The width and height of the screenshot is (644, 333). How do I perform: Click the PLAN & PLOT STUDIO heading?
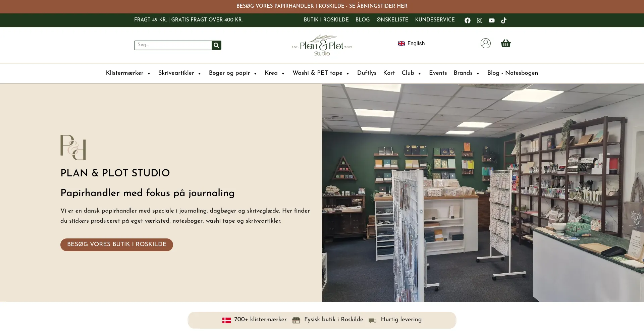(x=115, y=173)
